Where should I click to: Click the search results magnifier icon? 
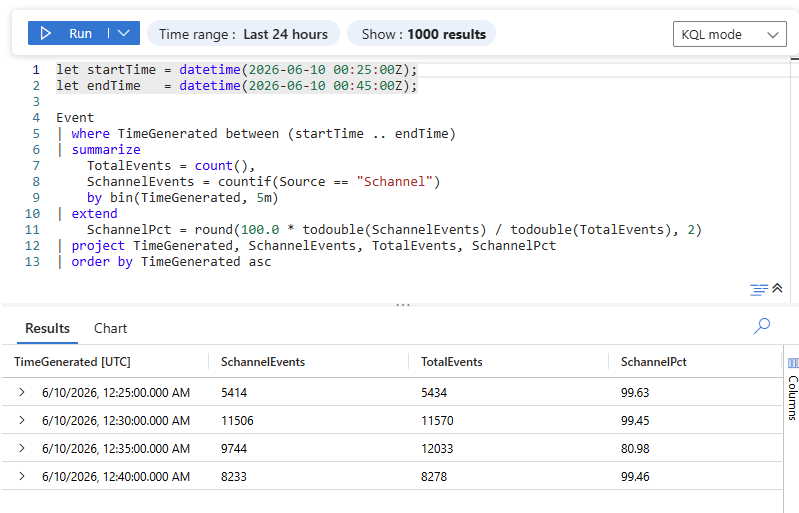(x=762, y=326)
